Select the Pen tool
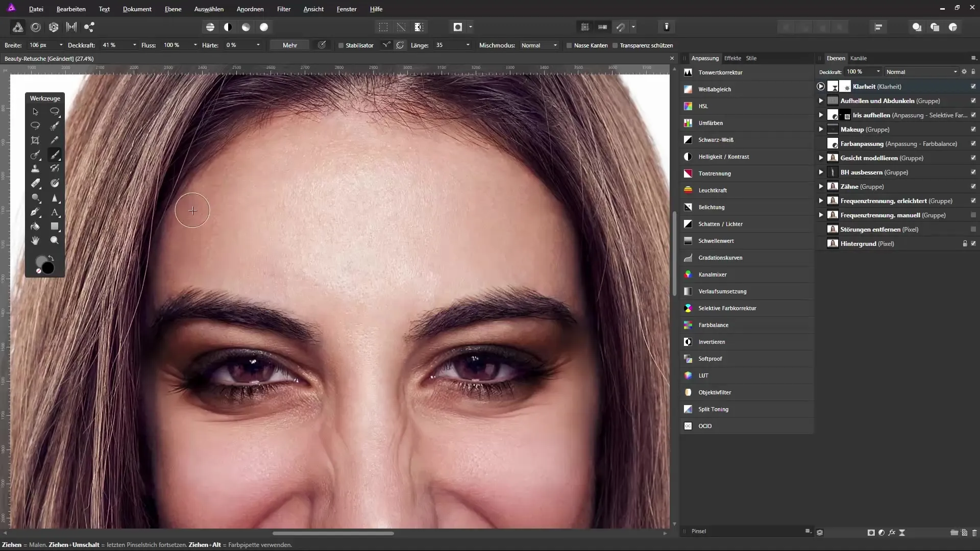 (x=35, y=212)
